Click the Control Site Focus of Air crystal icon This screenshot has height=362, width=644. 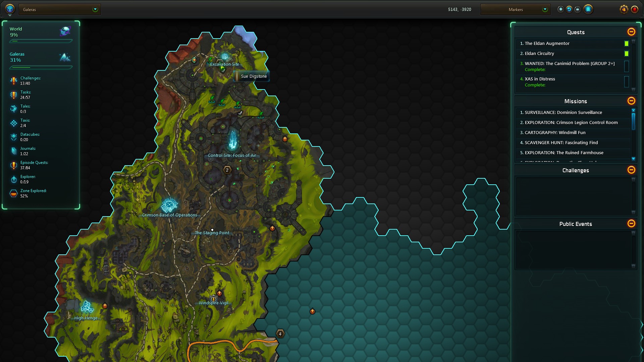point(233,140)
